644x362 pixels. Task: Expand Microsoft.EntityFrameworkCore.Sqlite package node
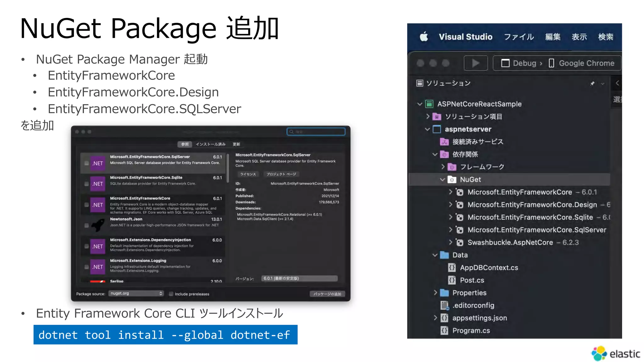tap(450, 217)
